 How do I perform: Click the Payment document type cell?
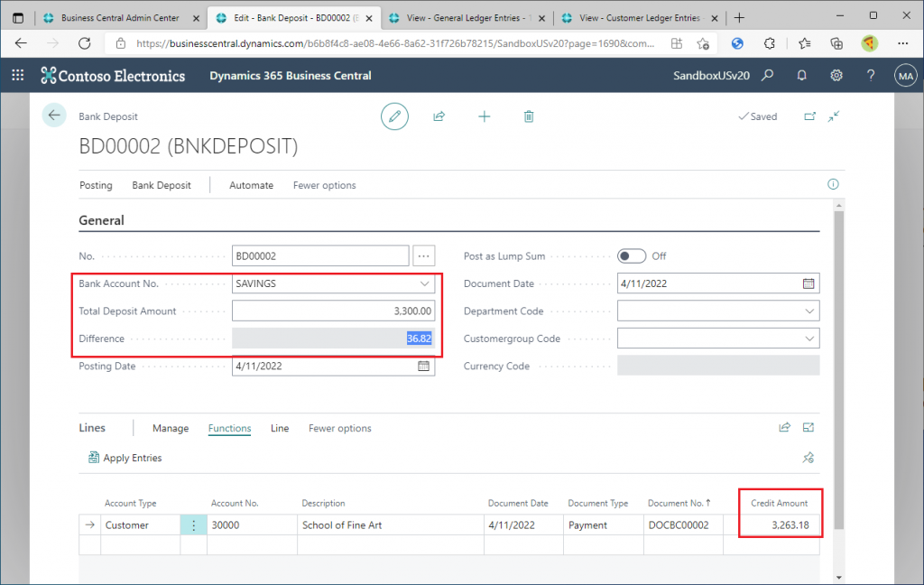603,525
